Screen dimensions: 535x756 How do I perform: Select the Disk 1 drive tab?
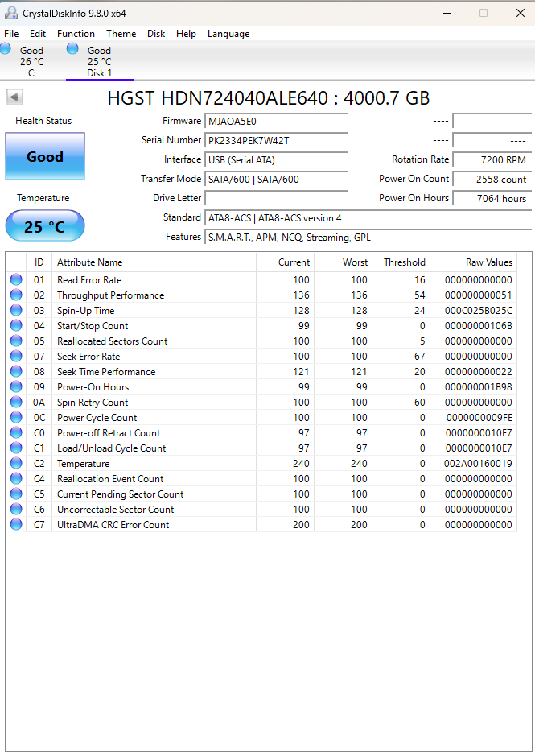(99, 61)
